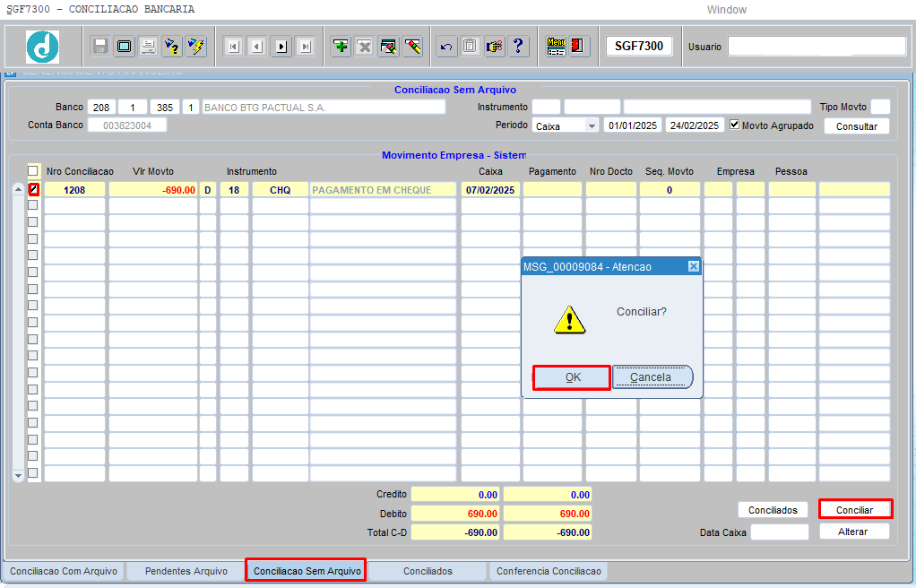The image size is (916, 588).
Task: Click the pointing hand toolbar icon
Action: click(x=494, y=47)
